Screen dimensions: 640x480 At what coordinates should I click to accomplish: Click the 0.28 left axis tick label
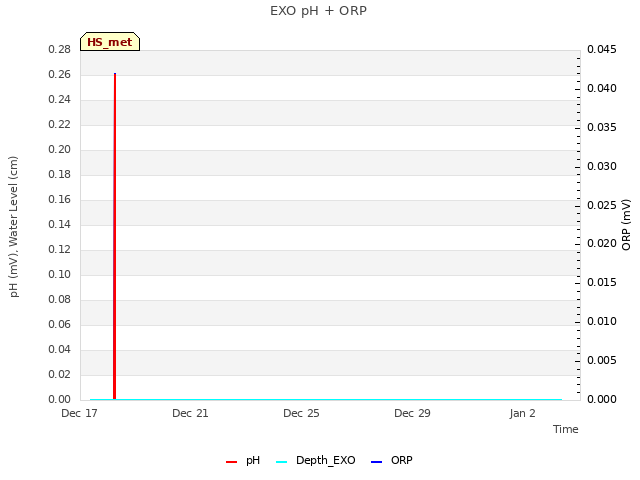[x=60, y=49]
